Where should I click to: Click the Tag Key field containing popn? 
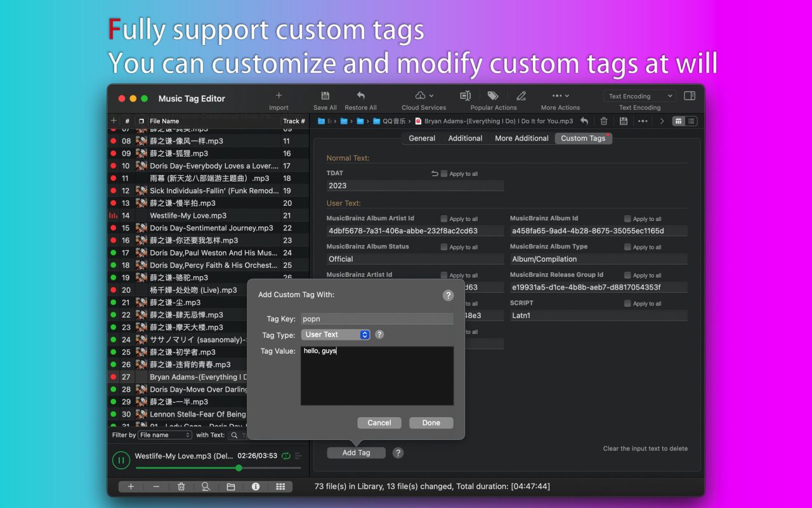(377, 319)
